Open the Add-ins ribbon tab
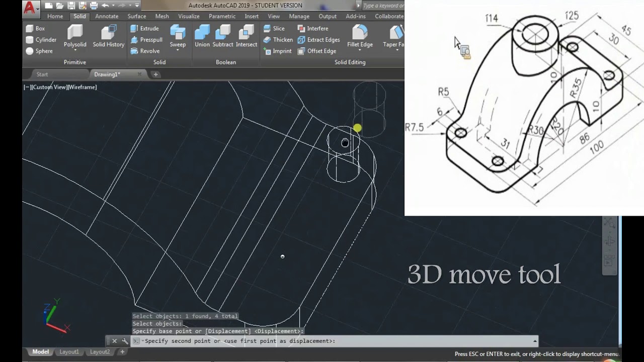644x362 pixels. pos(356,17)
